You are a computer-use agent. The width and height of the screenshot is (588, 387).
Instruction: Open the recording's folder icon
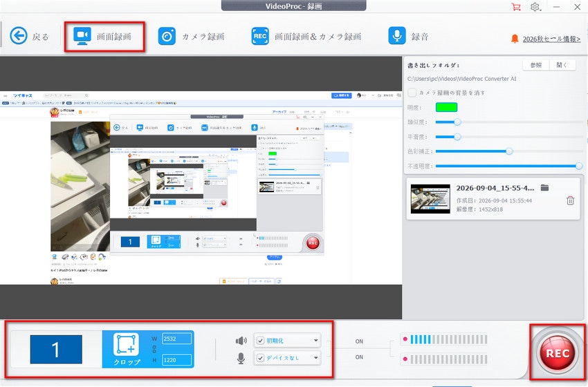pyautogui.click(x=544, y=188)
